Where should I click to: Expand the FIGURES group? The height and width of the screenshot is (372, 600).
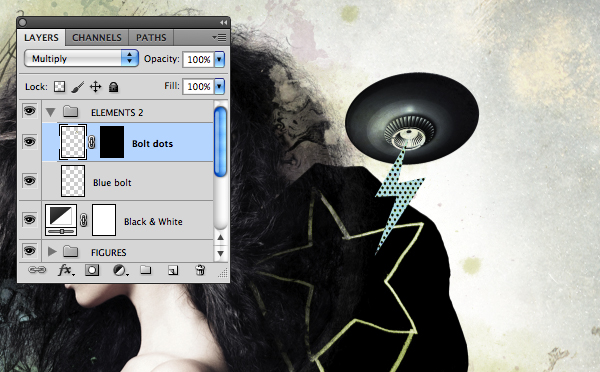click(x=52, y=251)
